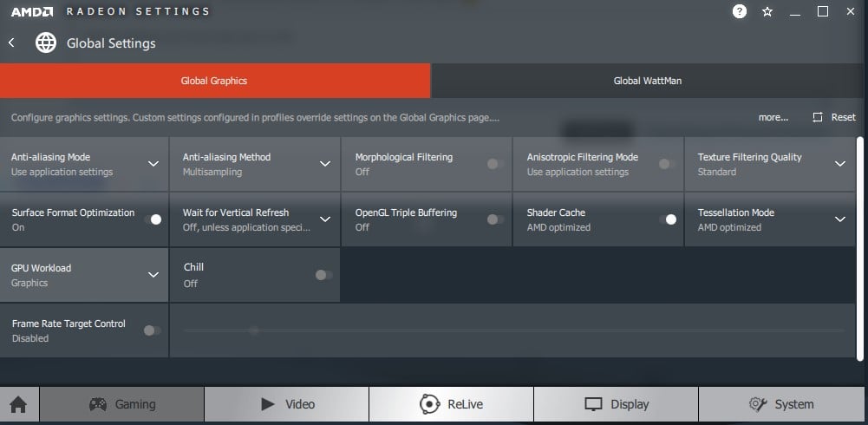
Task: Expand Anti-aliasing Method dropdown arrow
Action: coord(325,164)
